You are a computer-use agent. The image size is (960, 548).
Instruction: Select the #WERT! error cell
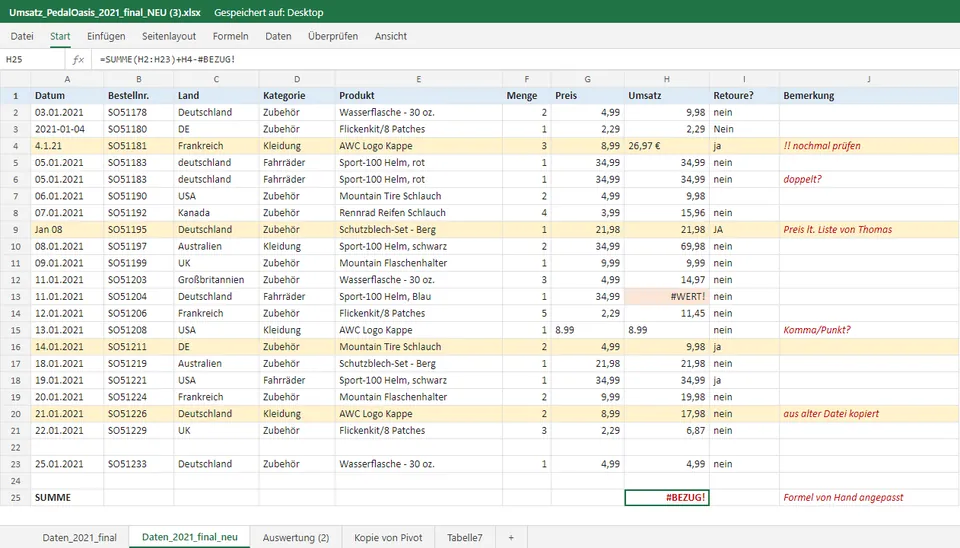[x=667, y=296]
